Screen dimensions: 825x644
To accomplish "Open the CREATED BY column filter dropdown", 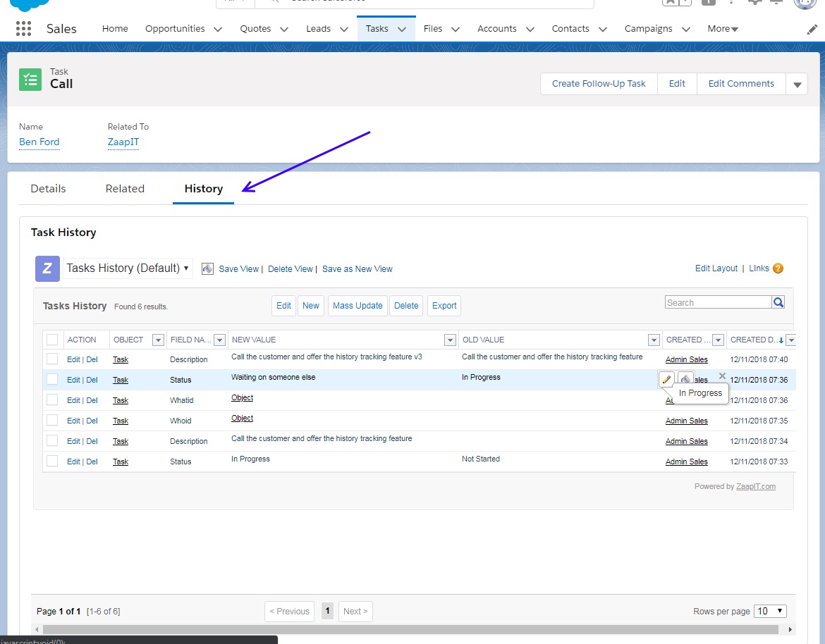I will pyautogui.click(x=718, y=340).
